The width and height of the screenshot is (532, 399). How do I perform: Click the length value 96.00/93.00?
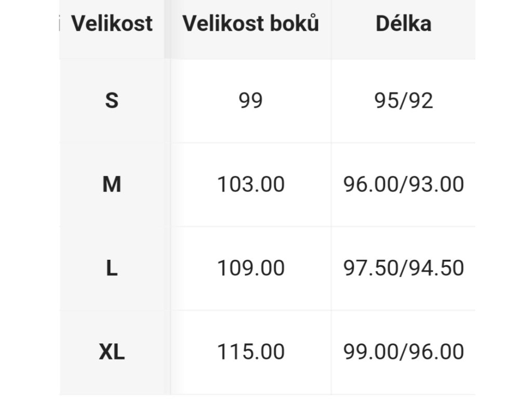[x=403, y=184]
